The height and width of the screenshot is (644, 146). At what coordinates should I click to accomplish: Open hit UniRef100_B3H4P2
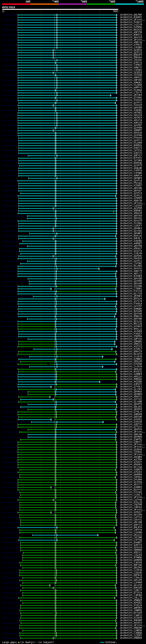click(x=131, y=17)
